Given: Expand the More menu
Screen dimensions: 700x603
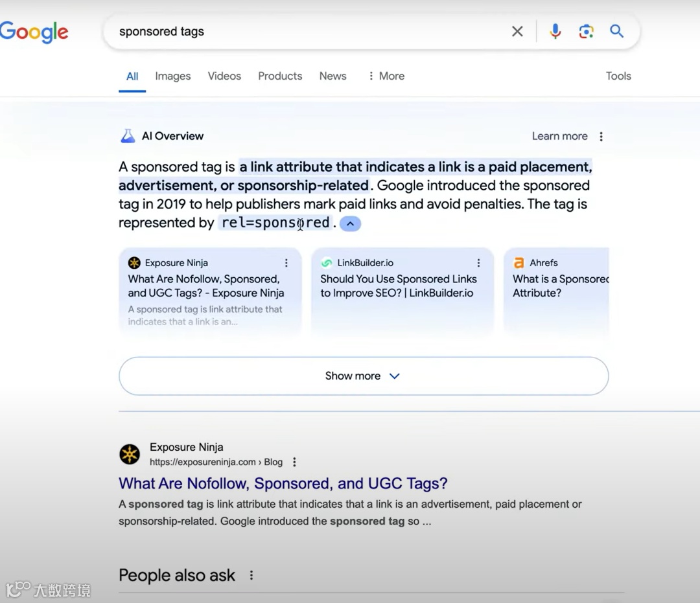Looking at the screenshot, I should pyautogui.click(x=386, y=76).
